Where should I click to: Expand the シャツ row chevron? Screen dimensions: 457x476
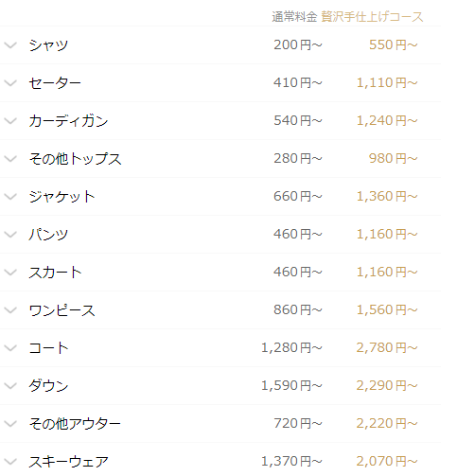tap(10, 45)
